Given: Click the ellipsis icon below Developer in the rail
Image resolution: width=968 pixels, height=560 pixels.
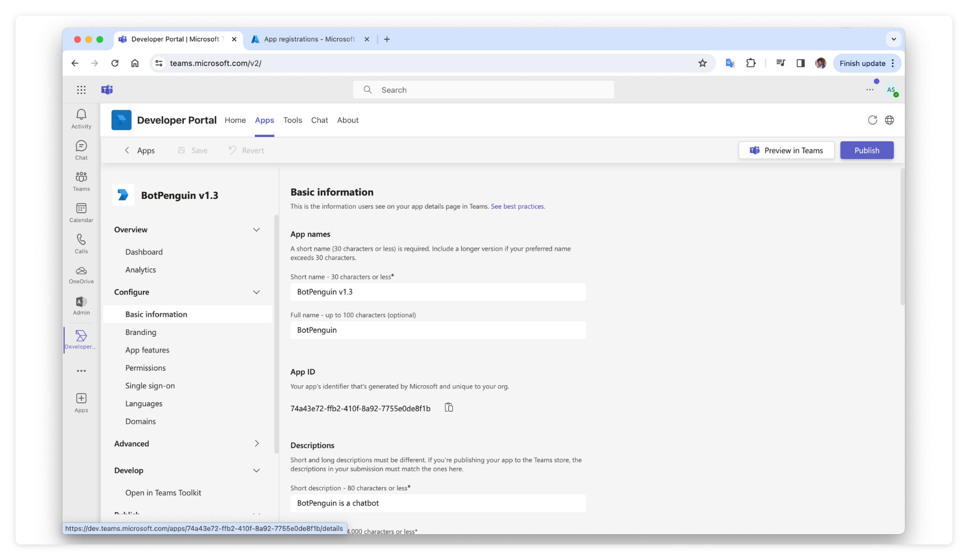Looking at the screenshot, I should pyautogui.click(x=81, y=370).
